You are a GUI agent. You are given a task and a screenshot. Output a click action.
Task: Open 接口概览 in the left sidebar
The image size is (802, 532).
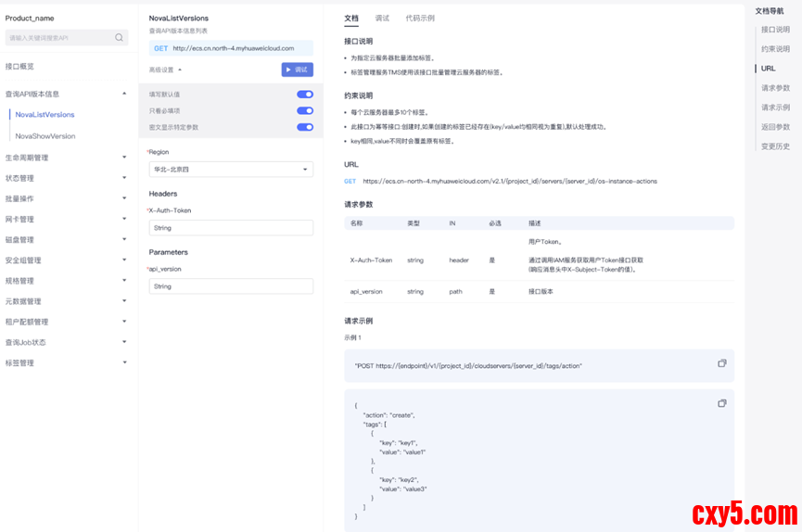click(19, 67)
